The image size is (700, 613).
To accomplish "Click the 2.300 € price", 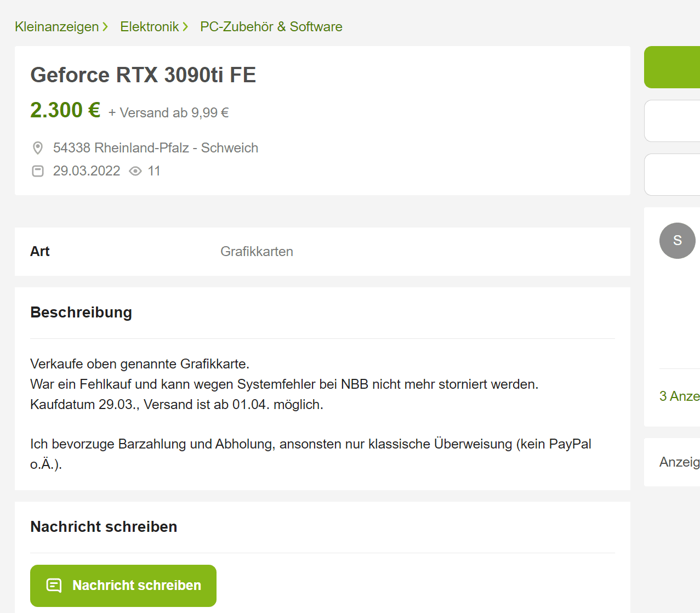I will point(65,110).
